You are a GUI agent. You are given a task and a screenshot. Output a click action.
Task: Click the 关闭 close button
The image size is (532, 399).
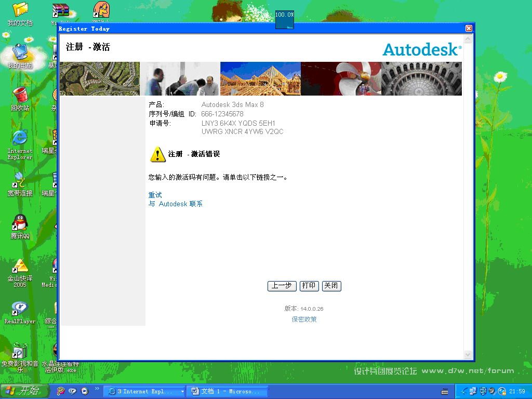tap(331, 286)
